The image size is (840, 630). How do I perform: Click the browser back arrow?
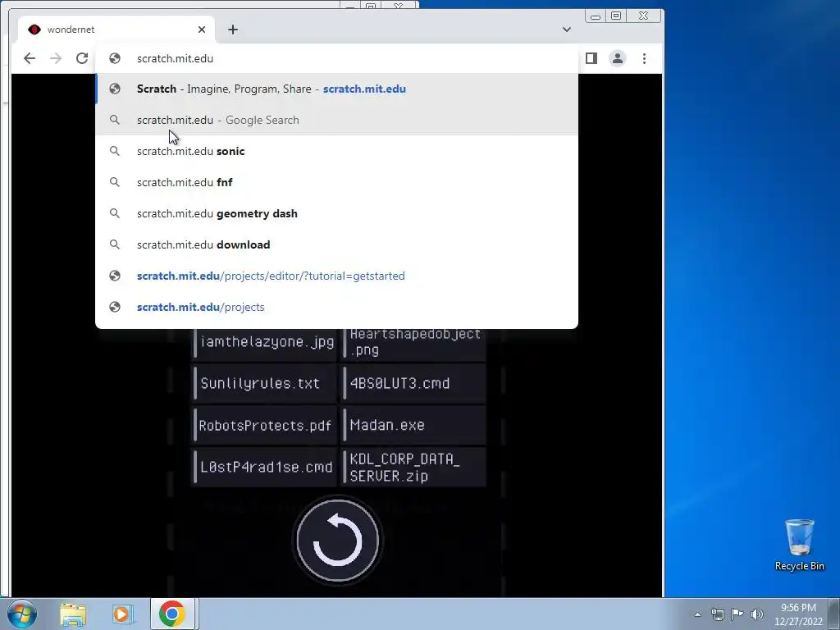coord(30,58)
